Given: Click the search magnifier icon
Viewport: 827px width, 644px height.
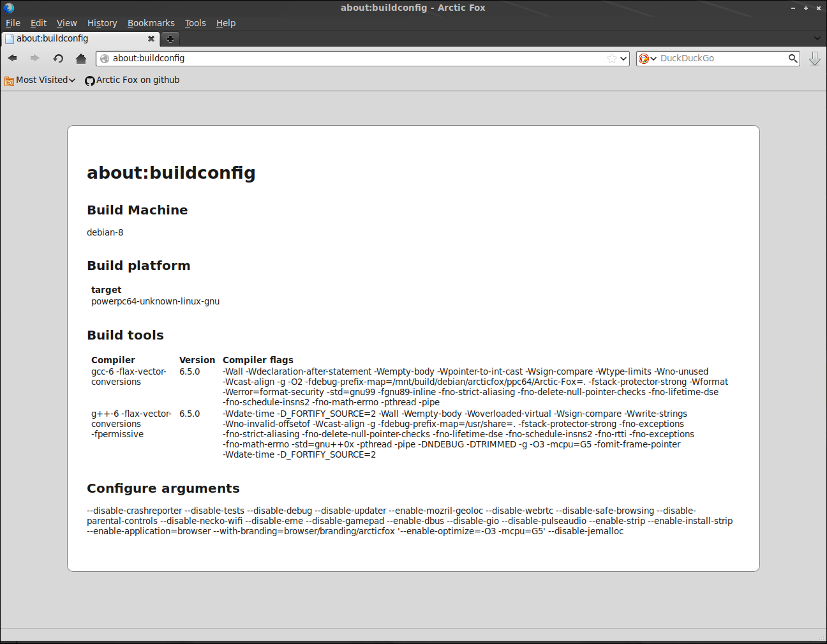Looking at the screenshot, I should (x=793, y=58).
